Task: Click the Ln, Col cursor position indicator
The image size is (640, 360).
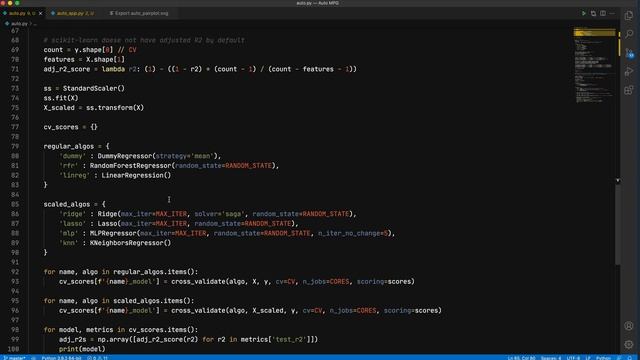Action: [521, 358]
